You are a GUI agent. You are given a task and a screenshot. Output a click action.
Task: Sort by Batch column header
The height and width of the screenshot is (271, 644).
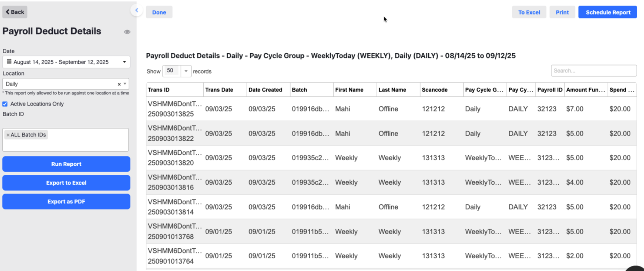[312, 90]
